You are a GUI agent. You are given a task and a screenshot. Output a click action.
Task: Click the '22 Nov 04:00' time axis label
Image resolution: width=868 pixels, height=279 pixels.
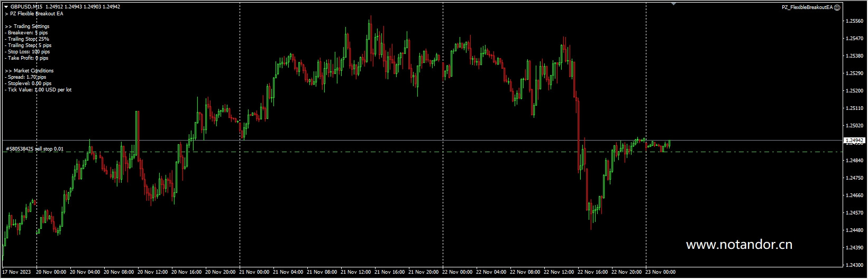pyautogui.click(x=491, y=273)
